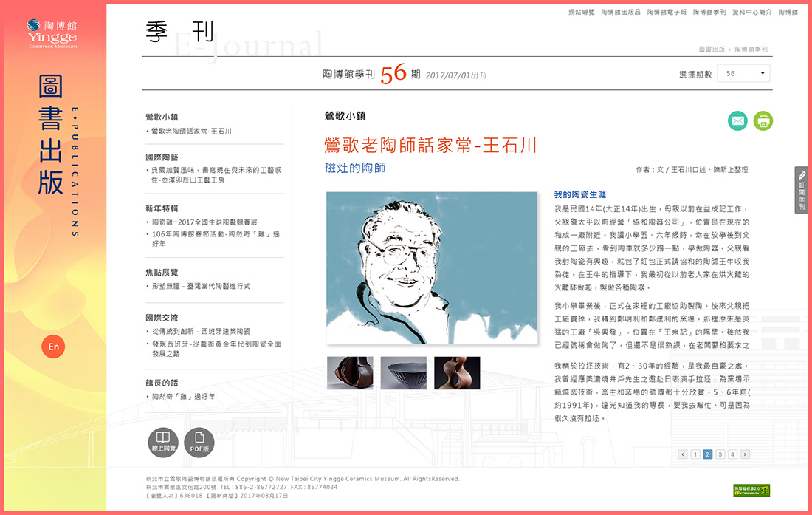812x515 pixels.
Task: Email this article with the envelope icon
Action: [737, 121]
